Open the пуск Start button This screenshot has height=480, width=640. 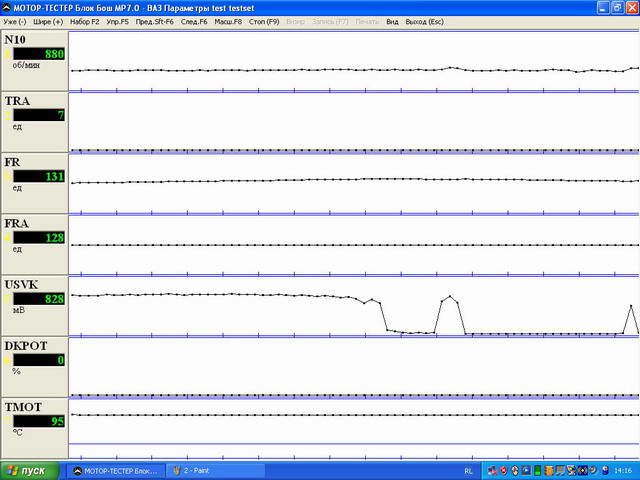pos(29,471)
